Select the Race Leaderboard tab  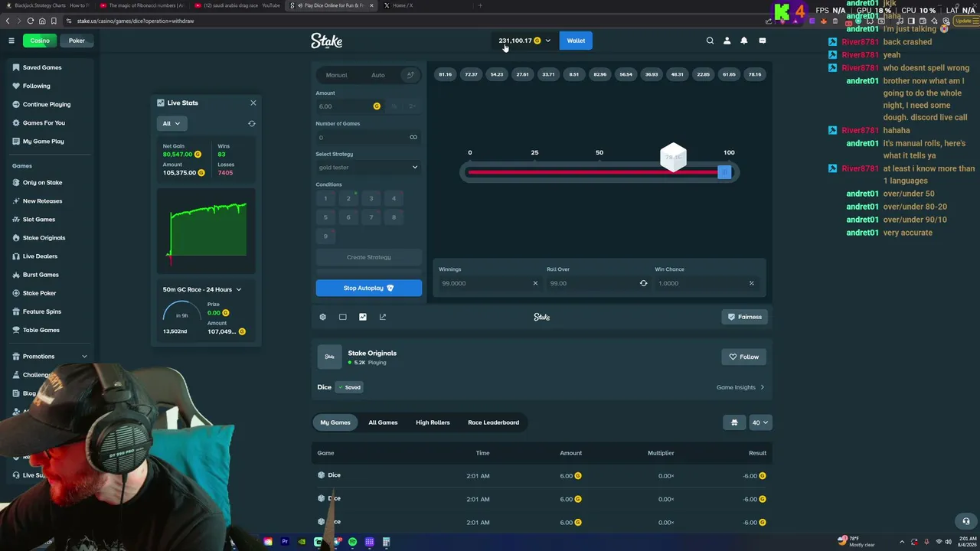(494, 422)
